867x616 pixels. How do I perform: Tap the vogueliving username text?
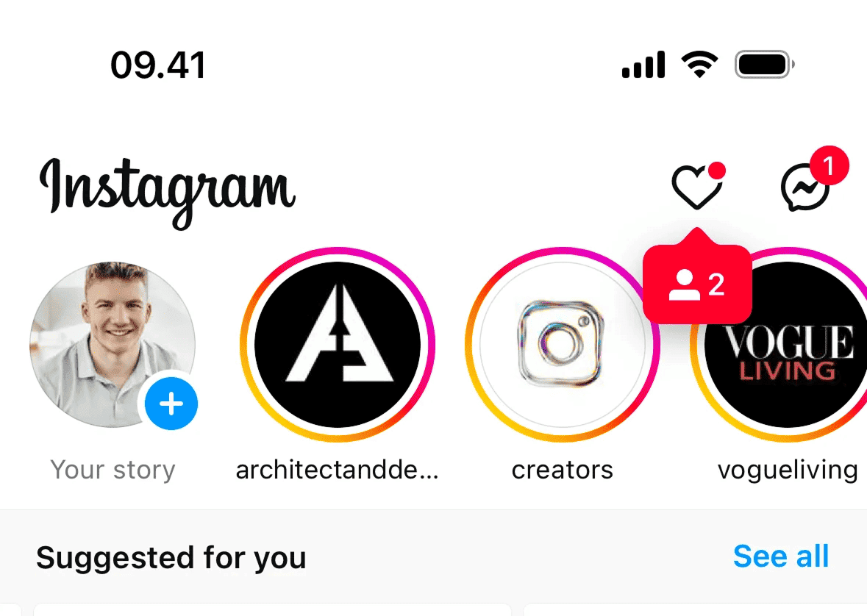click(x=786, y=470)
